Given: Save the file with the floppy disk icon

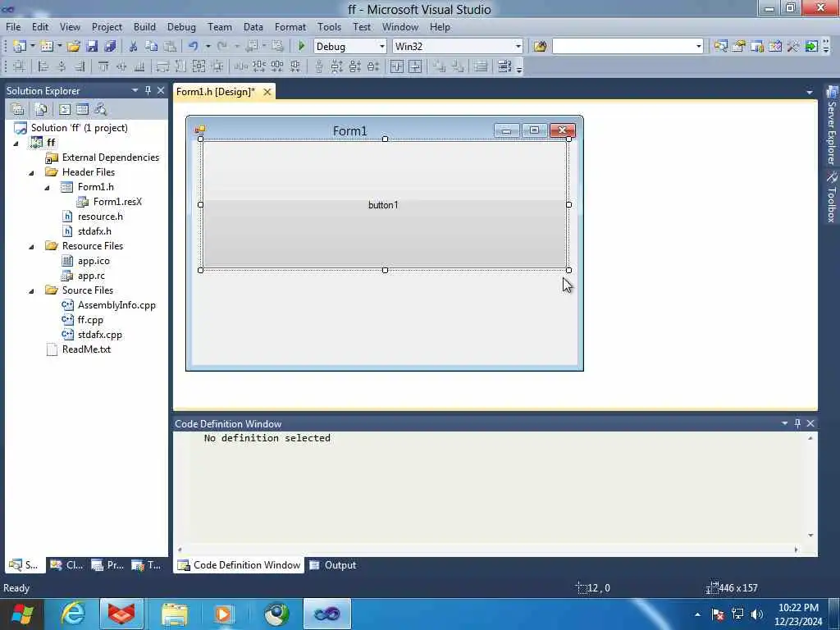Looking at the screenshot, I should [x=92, y=47].
